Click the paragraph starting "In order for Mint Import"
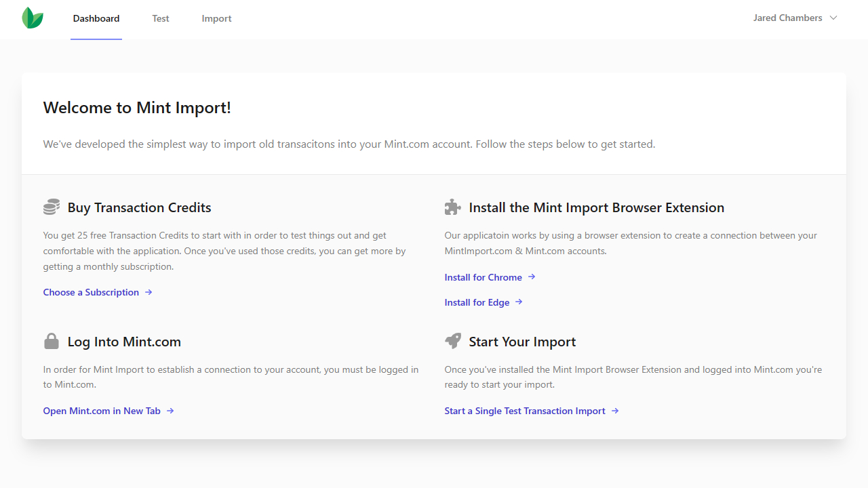Viewport: 868px width, 488px height. [231, 377]
